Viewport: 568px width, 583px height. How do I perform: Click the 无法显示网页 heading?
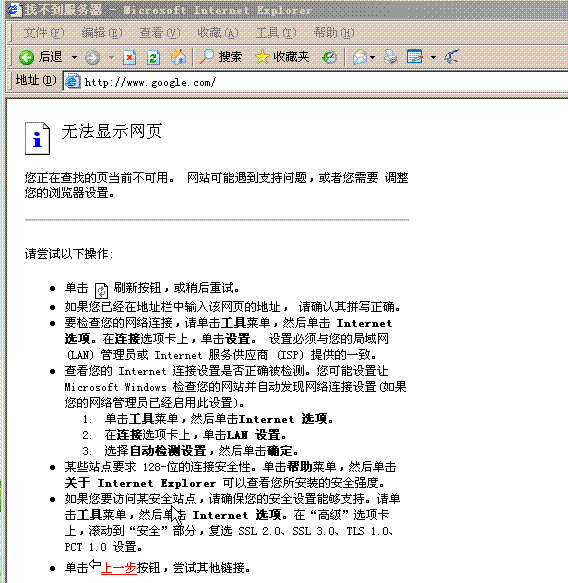coord(112,131)
